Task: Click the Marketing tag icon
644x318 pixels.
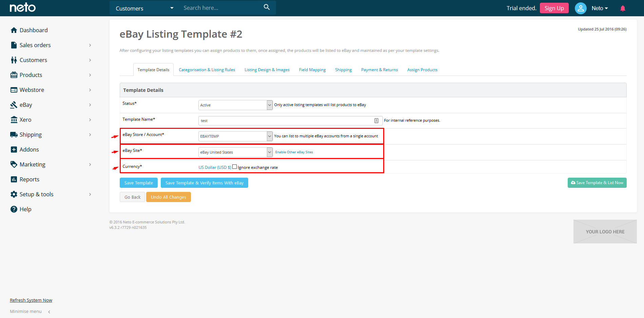Action: coord(14,164)
